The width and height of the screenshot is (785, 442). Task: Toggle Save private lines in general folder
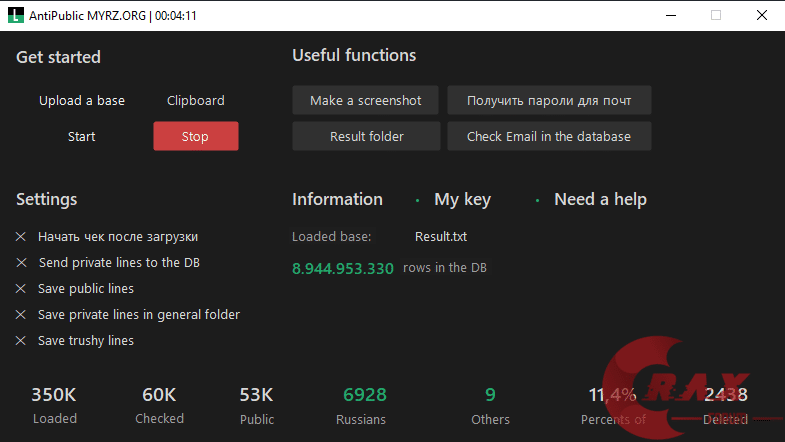pyautogui.click(x=128, y=314)
